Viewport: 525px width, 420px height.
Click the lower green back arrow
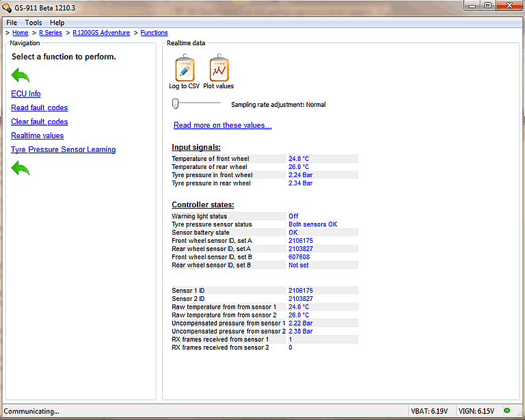[21, 168]
